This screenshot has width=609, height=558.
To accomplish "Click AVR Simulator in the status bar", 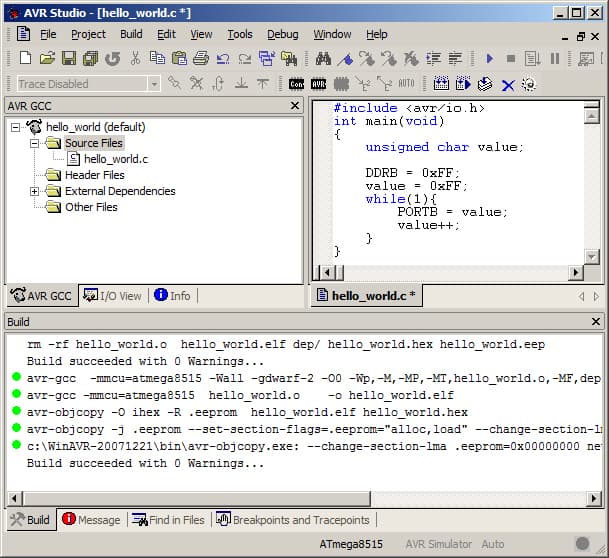I will tap(438, 544).
